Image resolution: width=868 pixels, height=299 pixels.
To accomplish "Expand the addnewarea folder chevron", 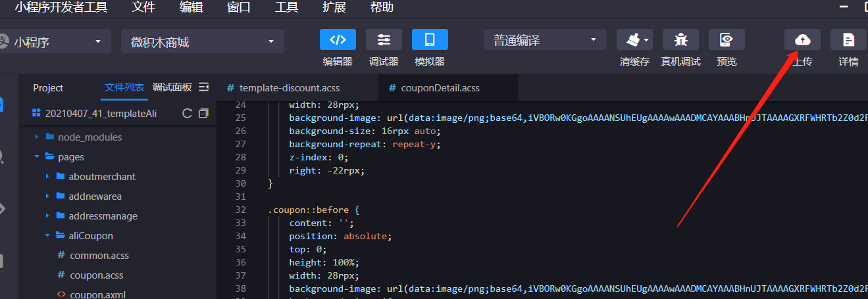I will [x=47, y=196].
